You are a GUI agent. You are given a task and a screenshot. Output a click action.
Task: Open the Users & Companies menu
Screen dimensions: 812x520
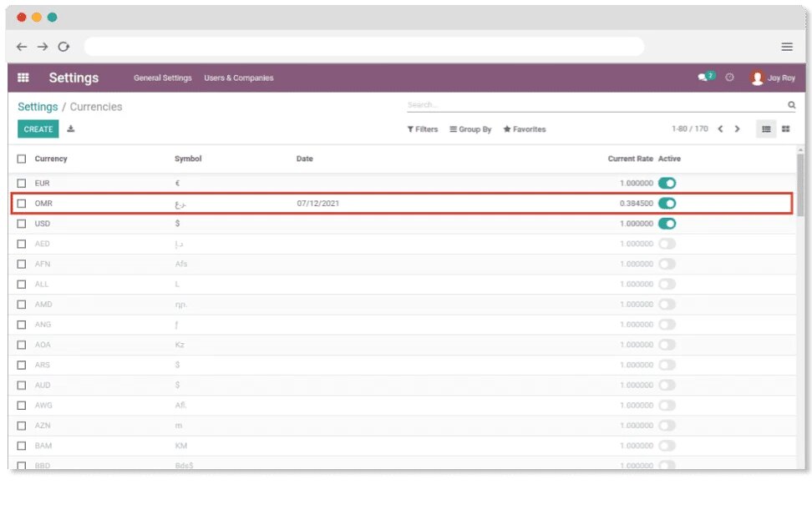(x=238, y=78)
